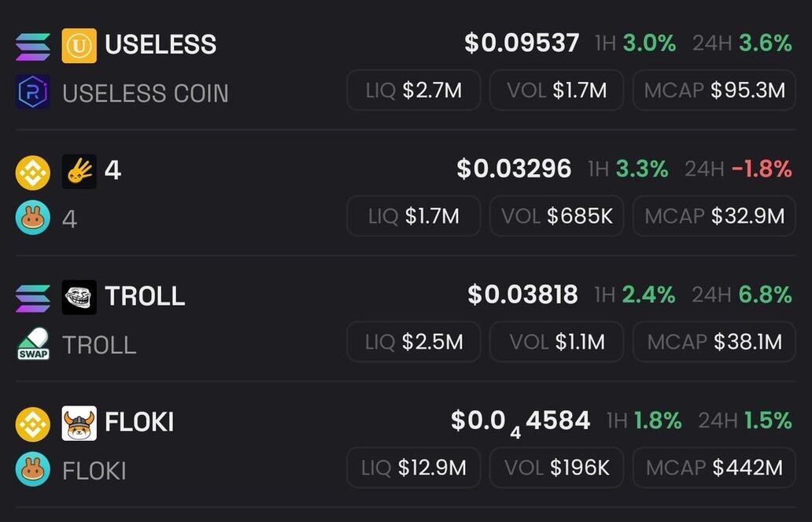Click the USELESS coin gold token icon
Screen dimensions: 812x522
click(79, 46)
